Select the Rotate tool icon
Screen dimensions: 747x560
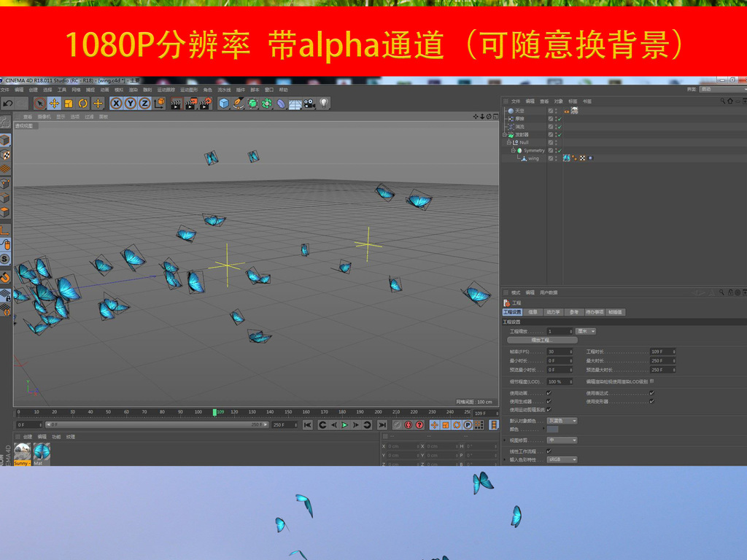click(83, 104)
